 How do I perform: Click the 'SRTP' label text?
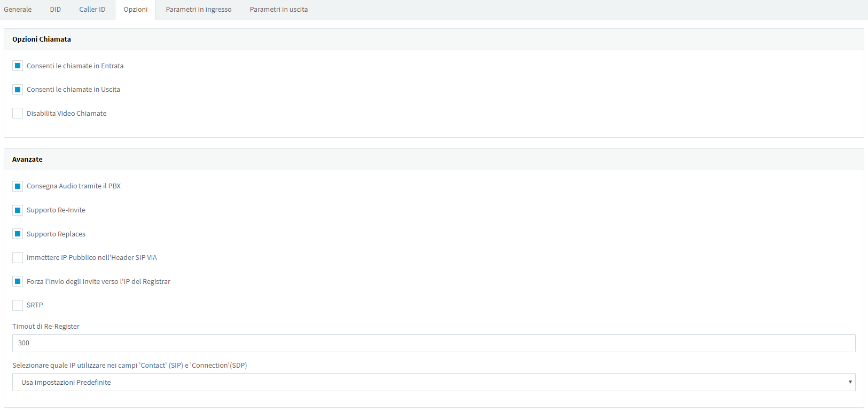click(x=35, y=305)
